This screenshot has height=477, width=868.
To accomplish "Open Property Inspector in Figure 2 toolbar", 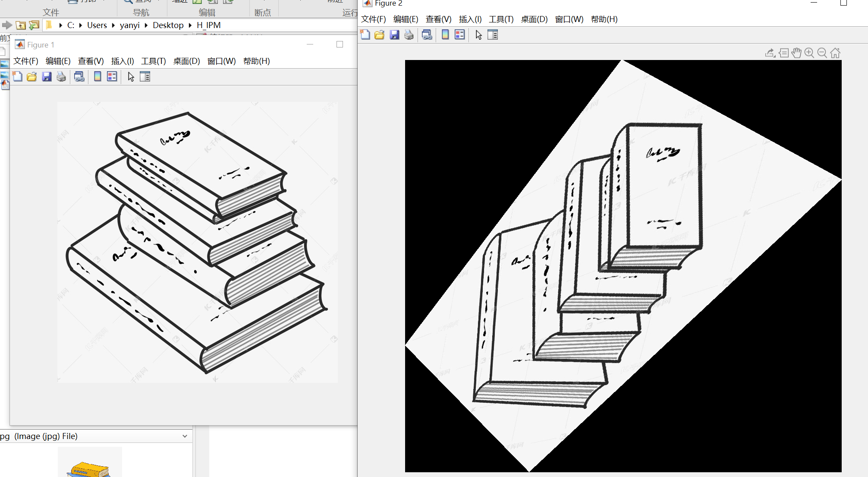I will [x=493, y=35].
